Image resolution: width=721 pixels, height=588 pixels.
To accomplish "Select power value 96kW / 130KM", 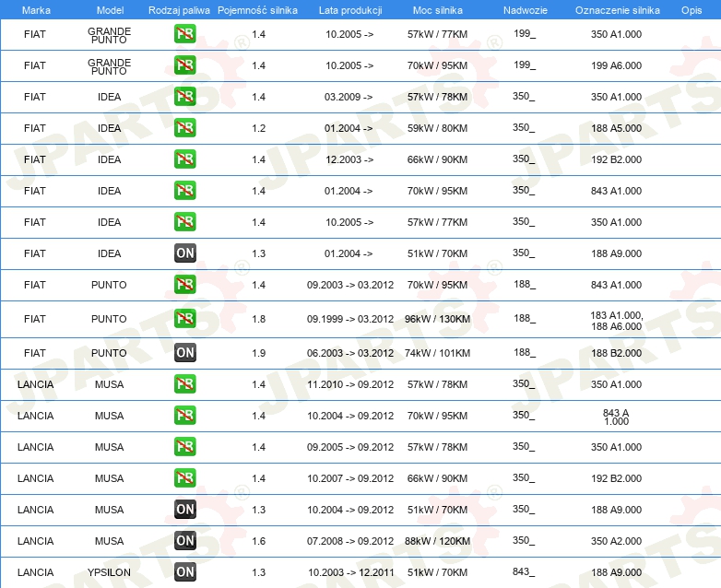I will tap(437, 319).
